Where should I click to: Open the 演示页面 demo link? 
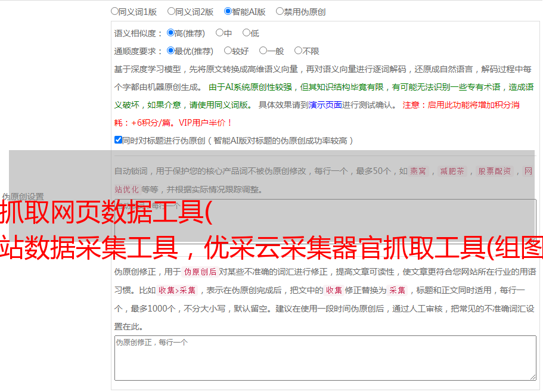coord(325,105)
